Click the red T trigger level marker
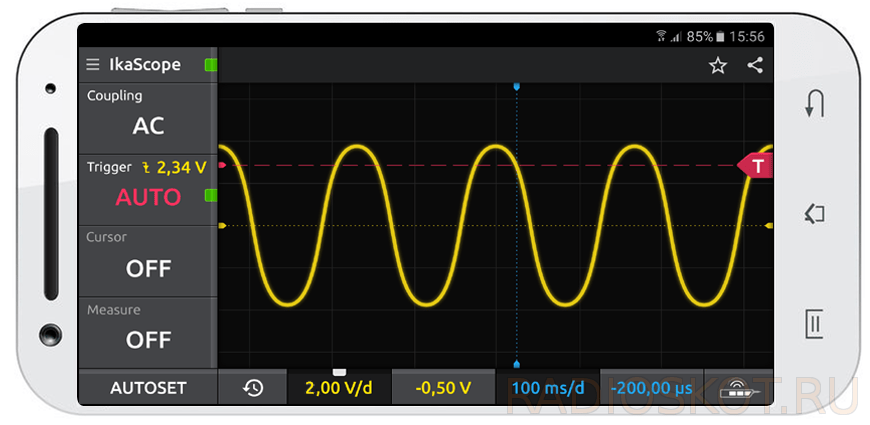 coord(757,166)
